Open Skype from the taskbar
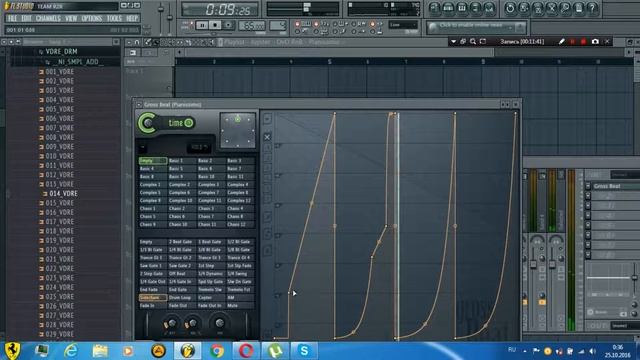 click(x=304, y=351)
